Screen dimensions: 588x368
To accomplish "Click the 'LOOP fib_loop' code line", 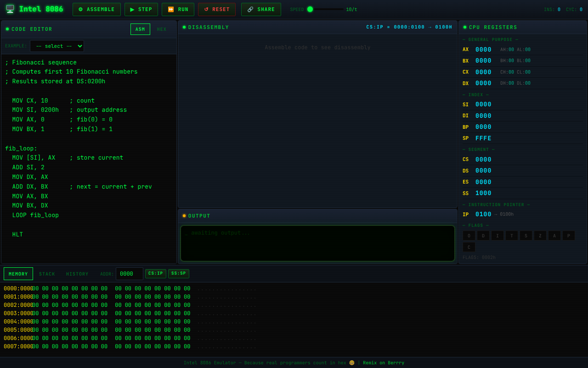I will (x=35, y=215).
